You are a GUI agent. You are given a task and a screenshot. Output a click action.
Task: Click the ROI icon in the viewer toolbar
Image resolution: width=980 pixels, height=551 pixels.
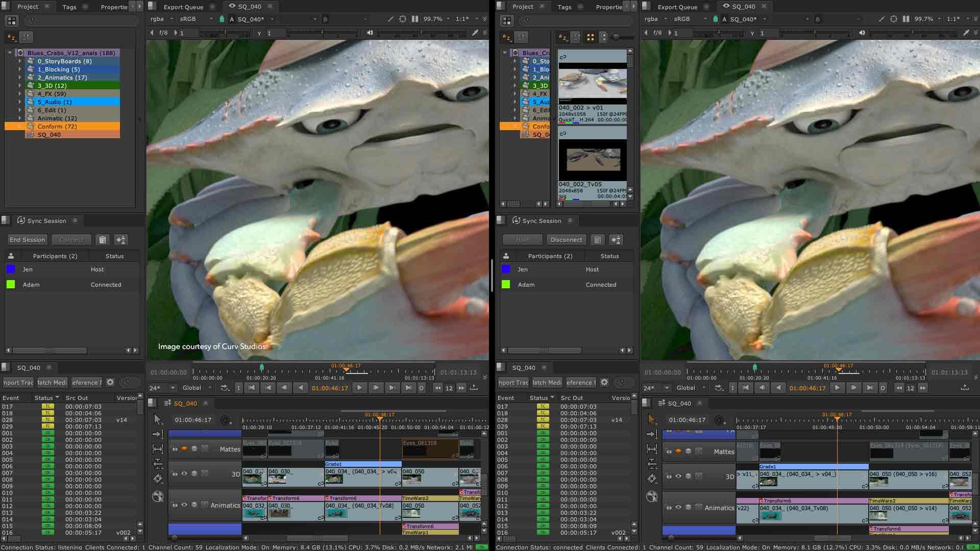[x=402, y=19]
